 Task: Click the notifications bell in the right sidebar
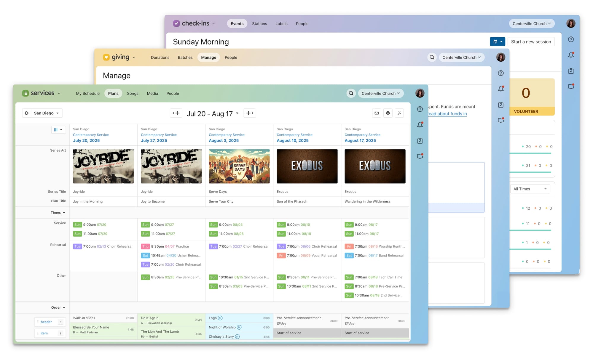pos(420,125)
